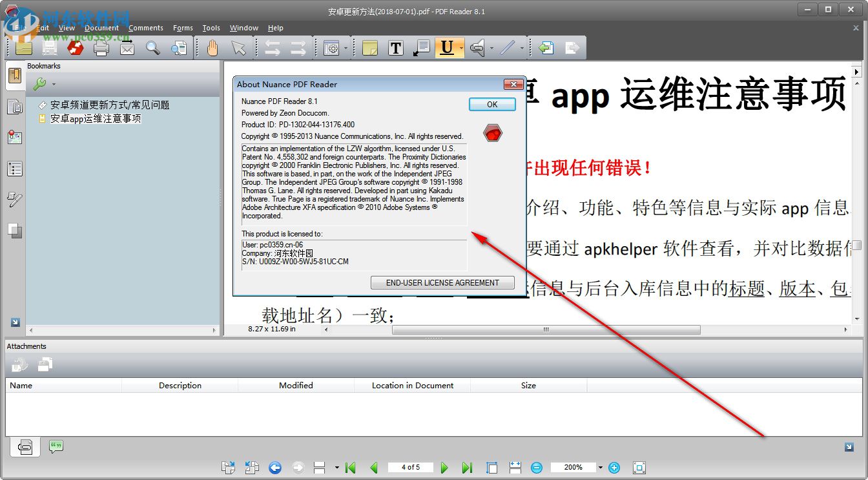Click the settings gear page icon
The image size is (868, 480).
point(331,48)
